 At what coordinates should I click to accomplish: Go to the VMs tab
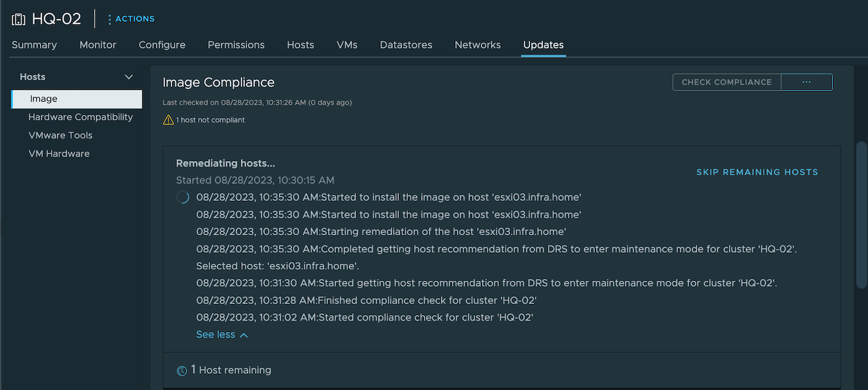tap(347, 45)
